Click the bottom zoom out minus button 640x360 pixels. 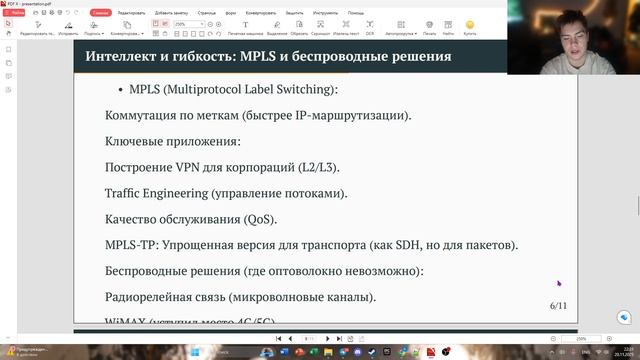pyautogui.click(x=553, y=339)
